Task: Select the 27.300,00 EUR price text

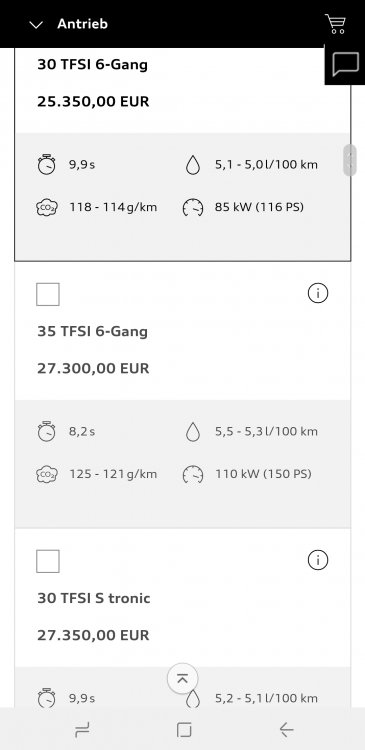Action: click(93, 368)
